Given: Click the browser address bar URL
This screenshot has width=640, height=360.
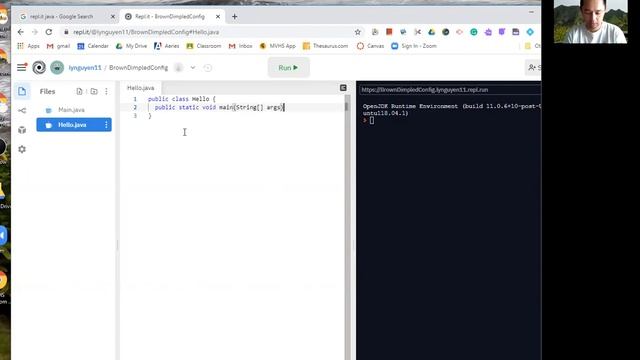Looking at the screenshot, I should coord(146,32).
